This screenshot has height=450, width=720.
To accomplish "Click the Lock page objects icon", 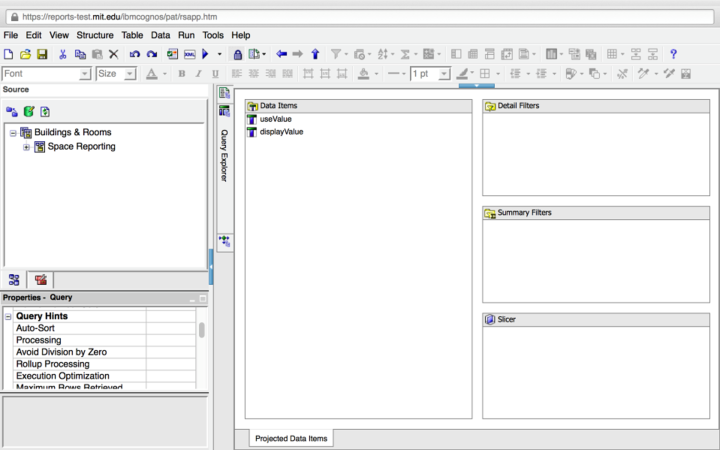I will pyautogui.click(x=237, y=54).
